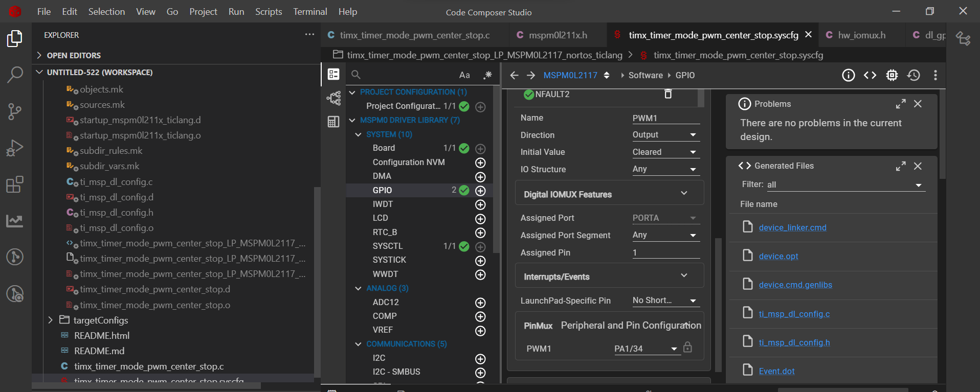This screenshot has height=392, width=980.
Task: Add a COMP module instance
Action: point(480,316)
